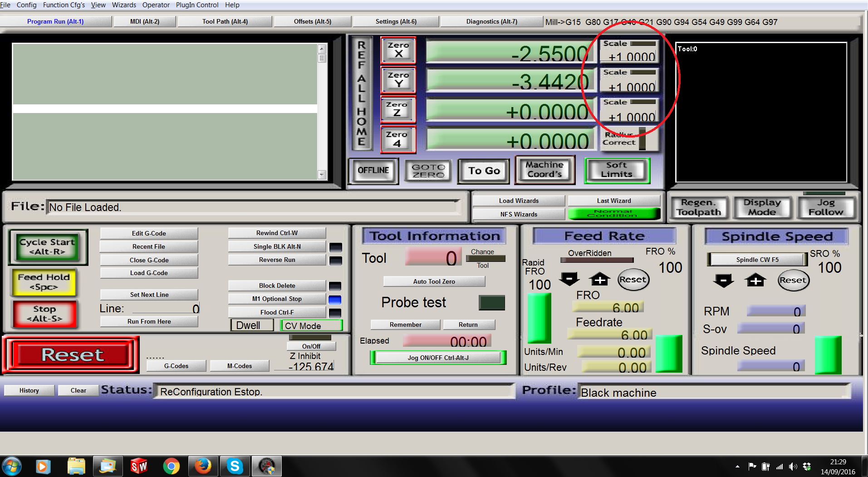This screenshot has width=868, height=477.
Task: Click the feed rate increase plus arrow
Action: (x=599, y=279)
